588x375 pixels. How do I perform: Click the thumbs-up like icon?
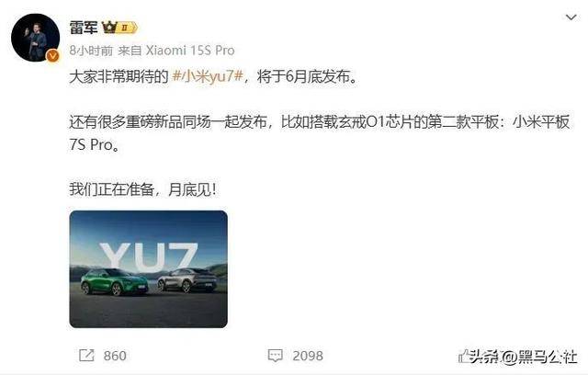[x=464, y=356]
